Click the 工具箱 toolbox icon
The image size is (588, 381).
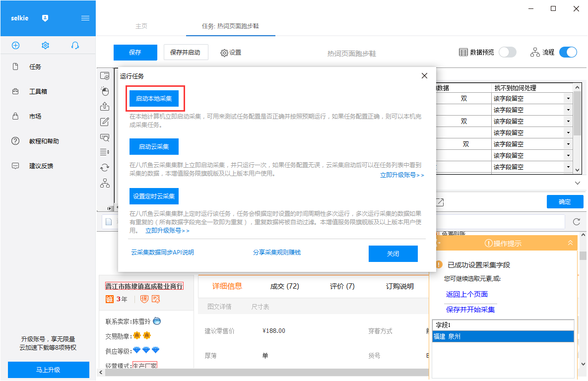point(15,91)
